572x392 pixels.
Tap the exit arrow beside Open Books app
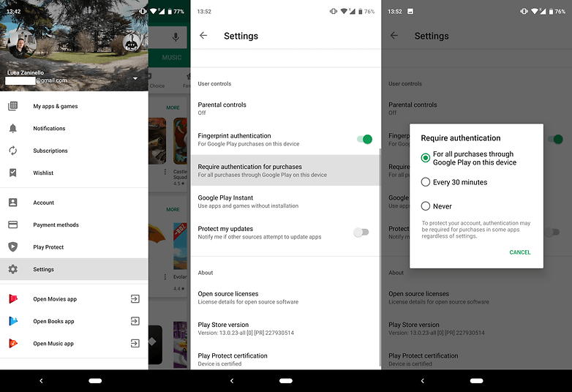tap(135, 321)
